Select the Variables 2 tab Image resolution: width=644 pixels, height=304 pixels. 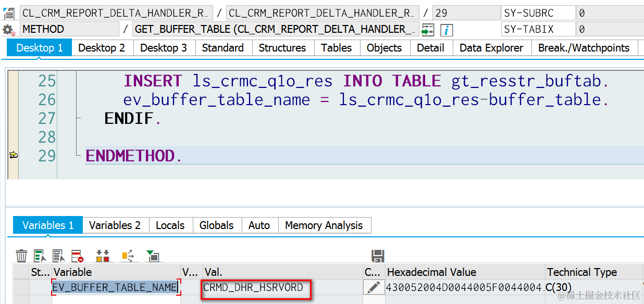pyautogui.click(x=115, y=225)
